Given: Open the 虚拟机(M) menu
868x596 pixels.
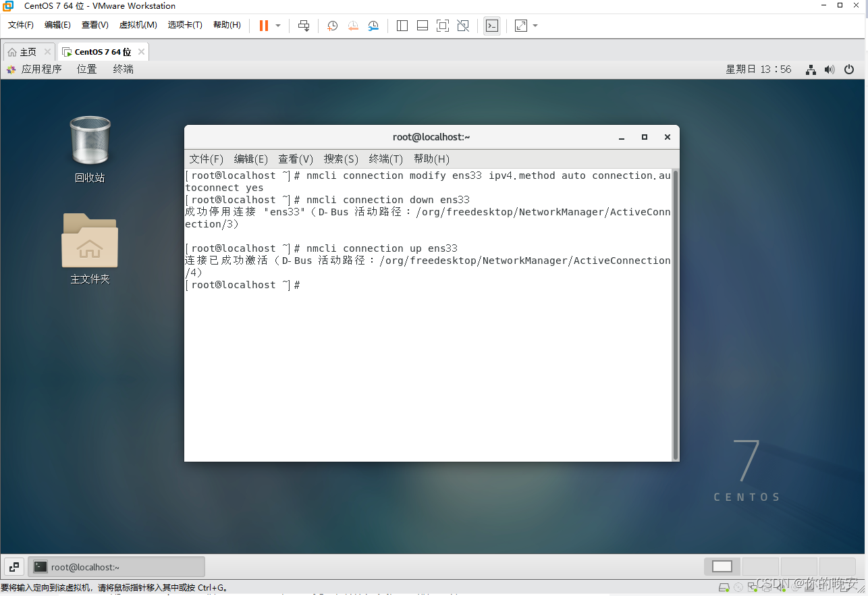Looking at the screenshot, I should [x=138, y=25].
